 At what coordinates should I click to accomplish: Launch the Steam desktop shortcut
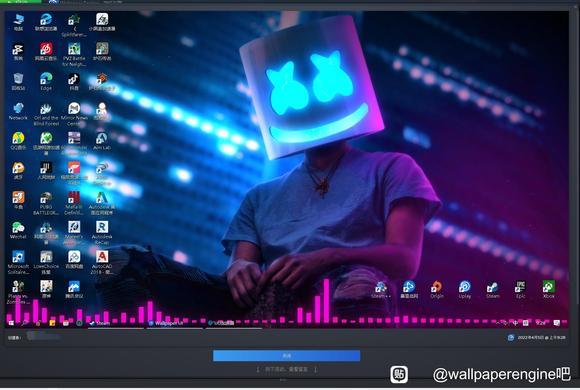492,289
